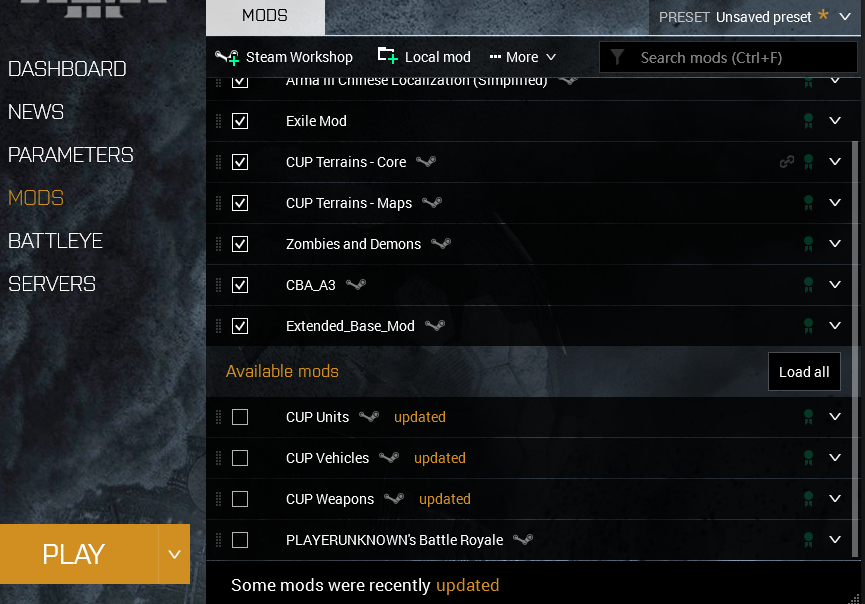The height and width of the screenshot is (604, 865).
Task: Click updated label beside CUP Units
Action: 420,417
